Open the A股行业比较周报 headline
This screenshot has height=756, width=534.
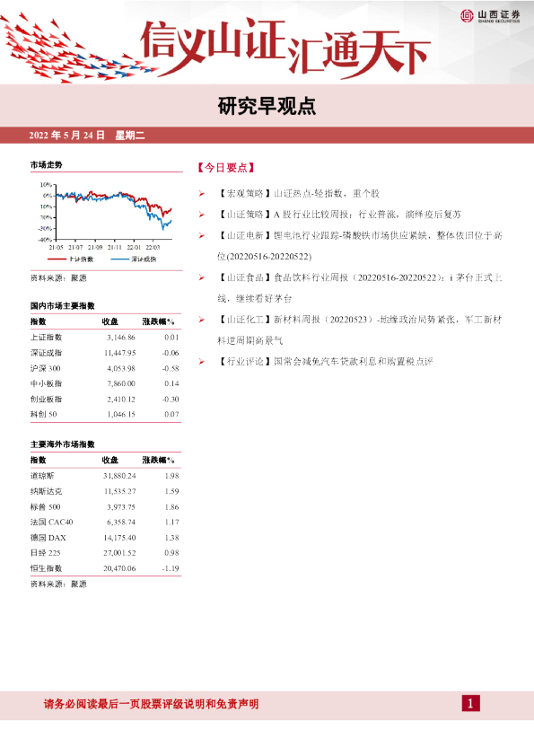click(368, 215)
